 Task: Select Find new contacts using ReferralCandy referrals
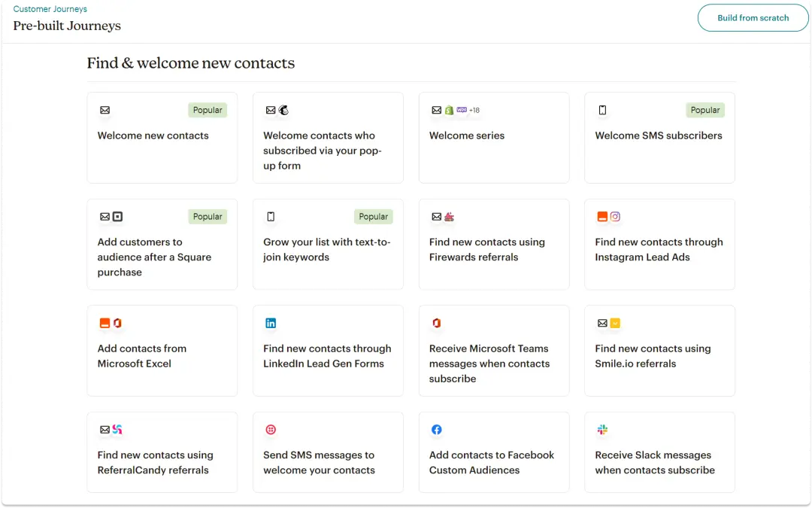[x=155, y=463]
